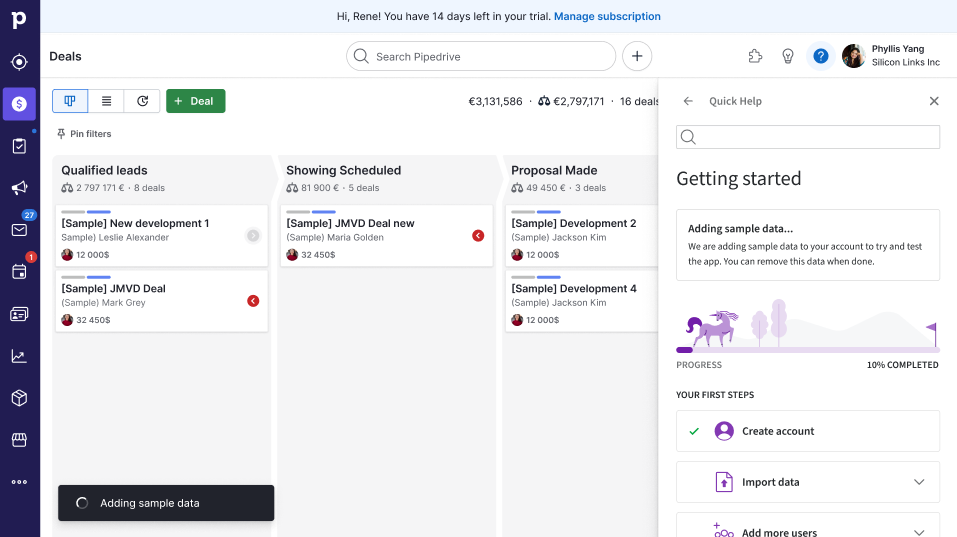
Task: Expand the Import data step
Action: pyautogui.click(x=807, y=482)
